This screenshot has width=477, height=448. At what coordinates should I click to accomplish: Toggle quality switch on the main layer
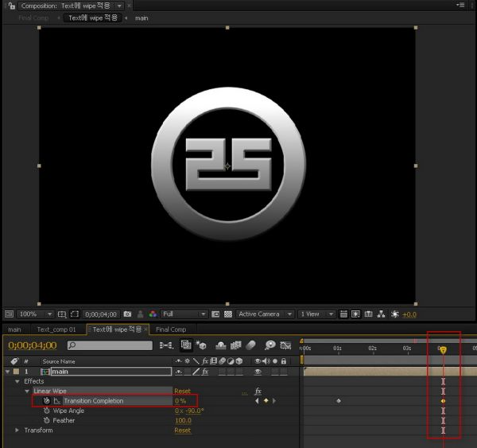(196, 372)
